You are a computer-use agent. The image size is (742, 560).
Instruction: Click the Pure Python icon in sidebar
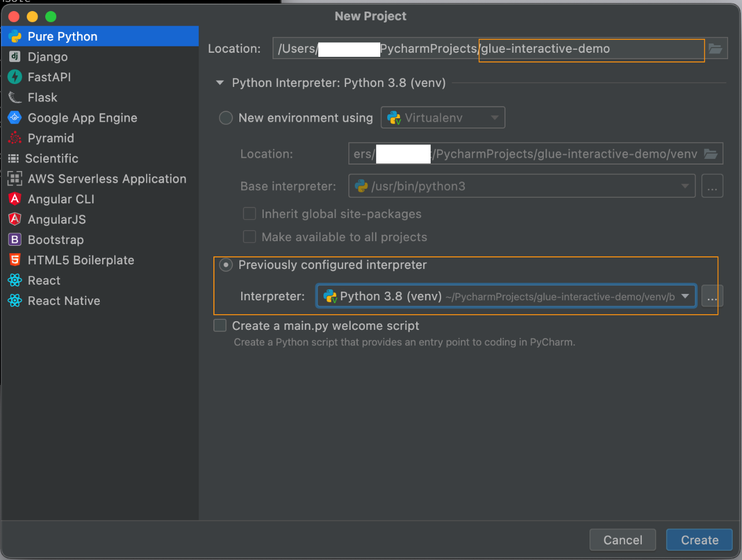tap(15, 37)
